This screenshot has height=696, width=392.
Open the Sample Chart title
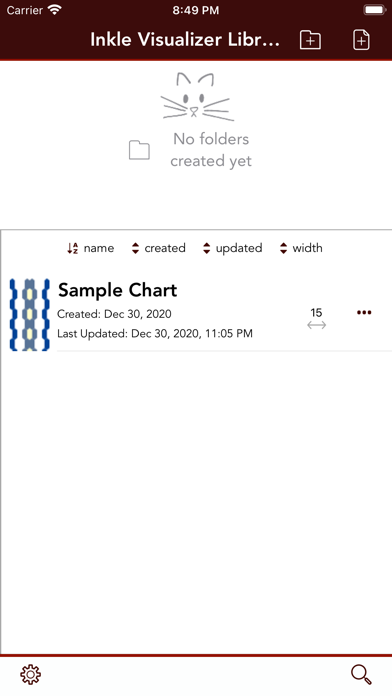pos(118,290)
